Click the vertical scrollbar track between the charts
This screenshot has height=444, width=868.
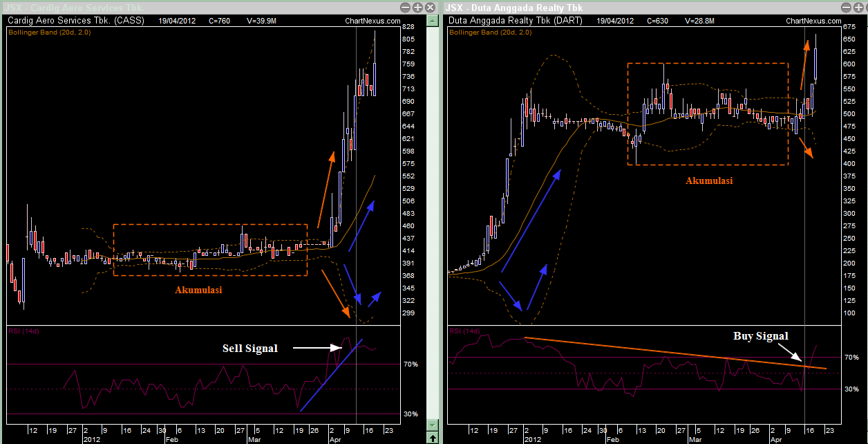pyautogui.click(x=432, y=223)
